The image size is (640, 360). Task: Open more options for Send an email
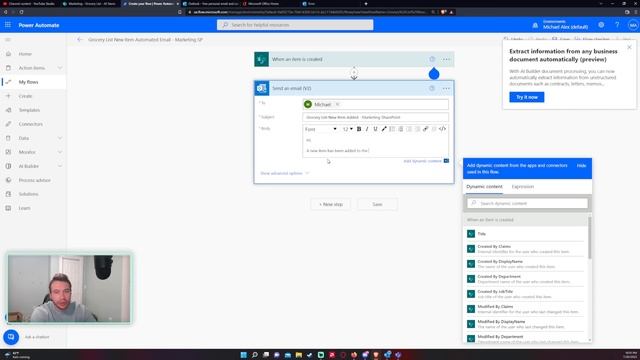pos(446,88)
